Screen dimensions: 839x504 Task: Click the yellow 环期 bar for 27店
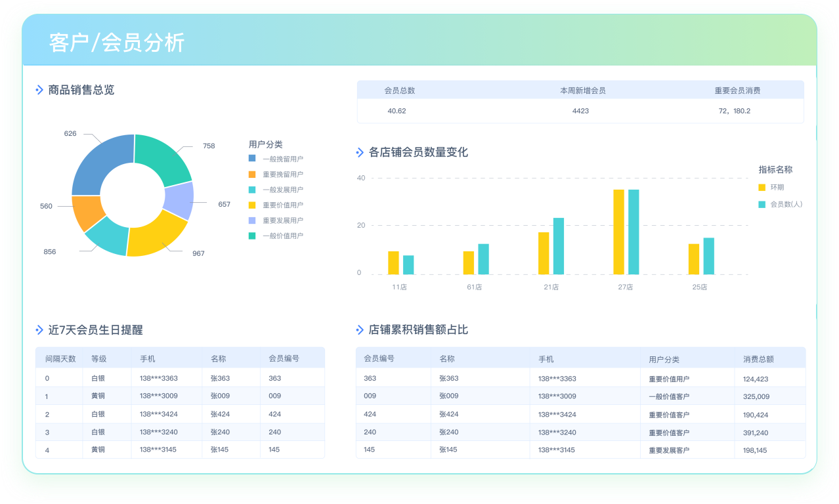pyautogui.click(x=618, y=231)
